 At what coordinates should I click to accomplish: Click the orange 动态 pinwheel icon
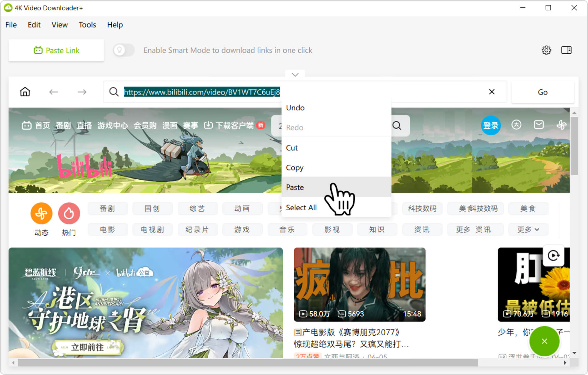tap(41, 213)
